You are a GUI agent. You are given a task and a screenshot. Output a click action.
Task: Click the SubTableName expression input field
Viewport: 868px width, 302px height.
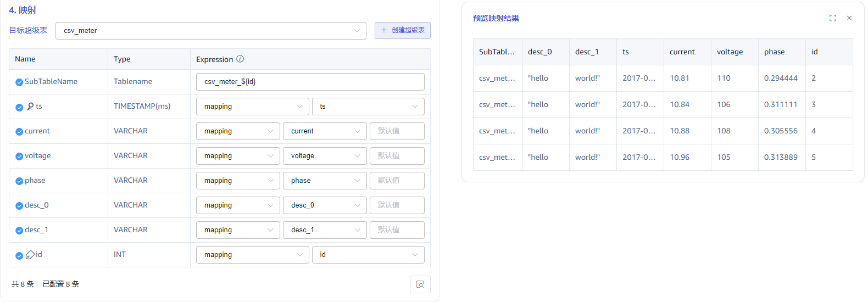(x=310, y=82)
